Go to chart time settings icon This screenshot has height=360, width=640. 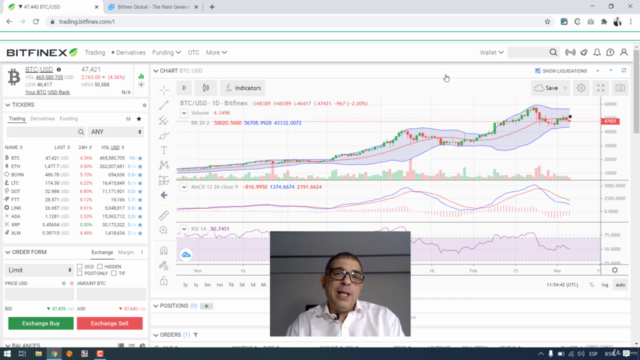click(614, 270)
